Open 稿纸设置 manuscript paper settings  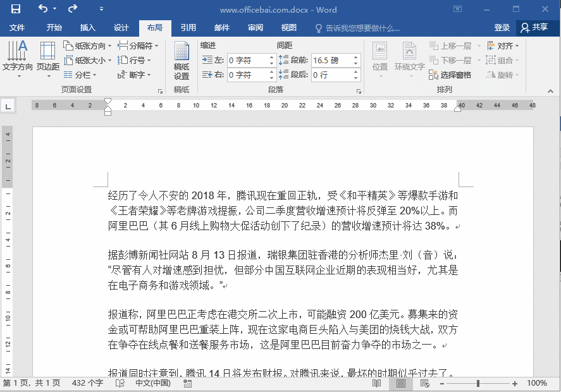point(182,61)
